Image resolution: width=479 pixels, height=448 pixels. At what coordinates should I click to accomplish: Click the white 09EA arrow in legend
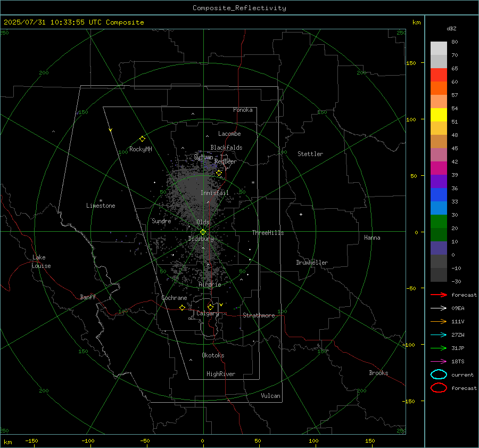click(x=439, y=308)
